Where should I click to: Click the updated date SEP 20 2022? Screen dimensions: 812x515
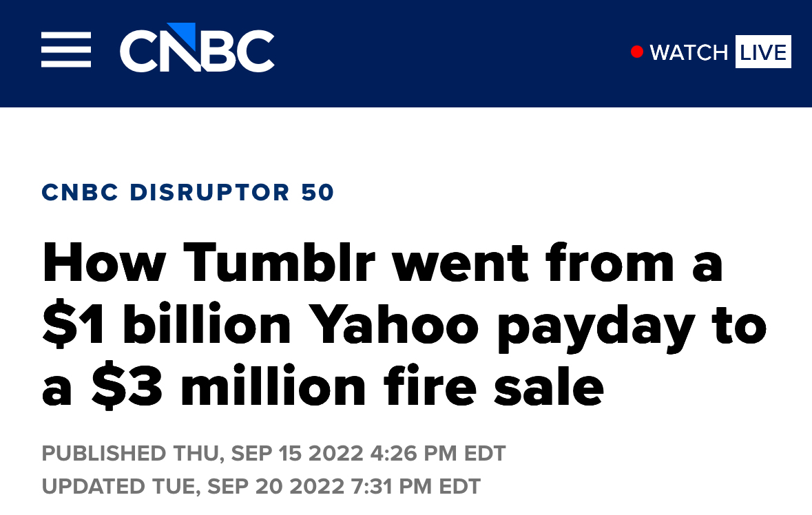[275, 486]
